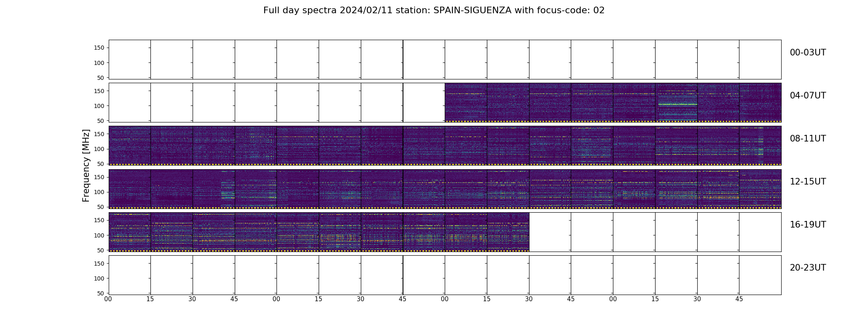Image resolution: width=868 pixels, height=331 pixels.
Task: Click the 100 tick label of the 20-23UT row
Action: pyautogui.click(x=99, y=278)
